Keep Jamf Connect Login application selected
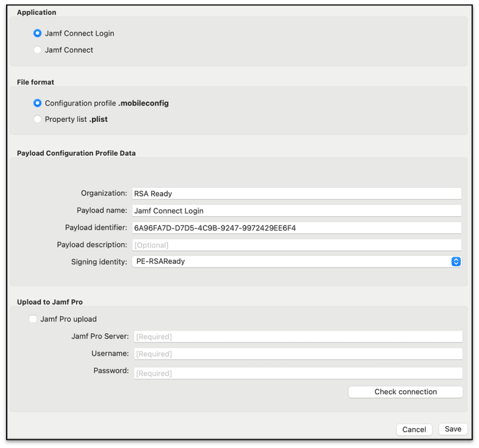Screen dimensions: 479x448 click(x=37, y=33)
